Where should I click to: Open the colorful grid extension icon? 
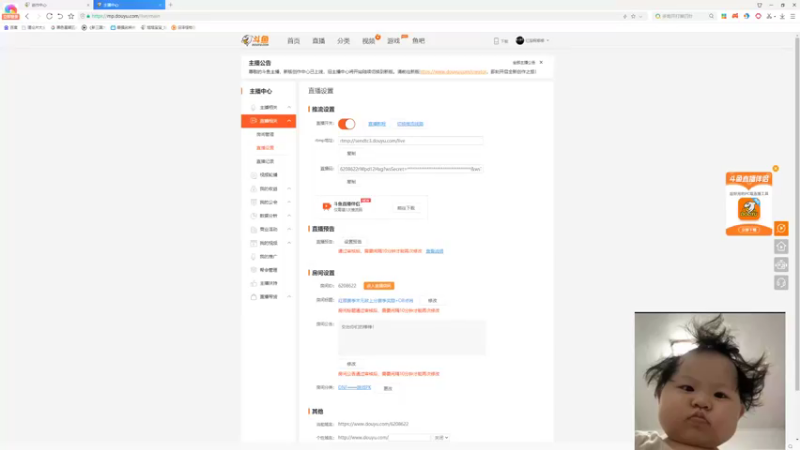click(723, 16)
